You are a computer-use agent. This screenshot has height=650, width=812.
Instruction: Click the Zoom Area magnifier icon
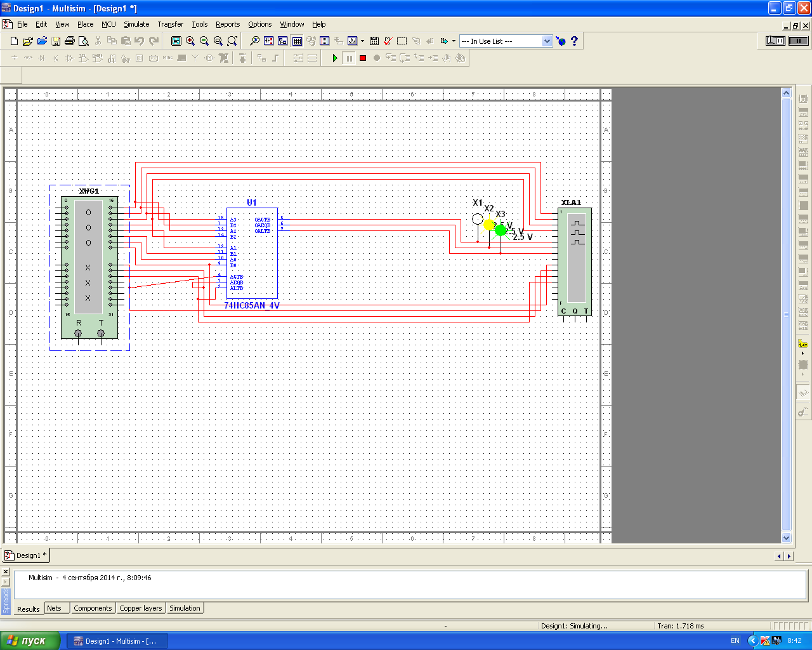(x=218, y=41)
